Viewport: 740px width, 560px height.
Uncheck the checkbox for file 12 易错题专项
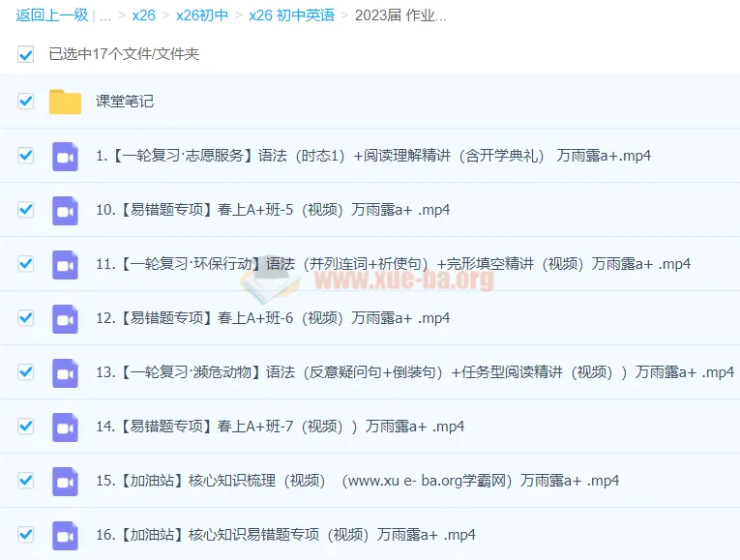(x=26, y=318)
